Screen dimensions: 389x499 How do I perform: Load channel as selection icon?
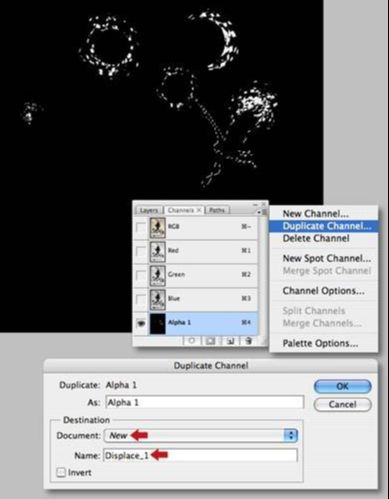[x=192, y=341]
